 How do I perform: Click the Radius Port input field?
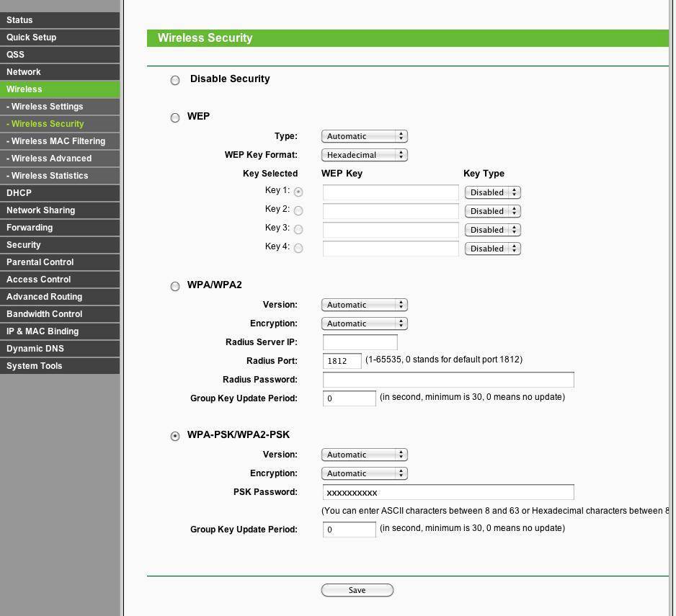tap(342, 360)
